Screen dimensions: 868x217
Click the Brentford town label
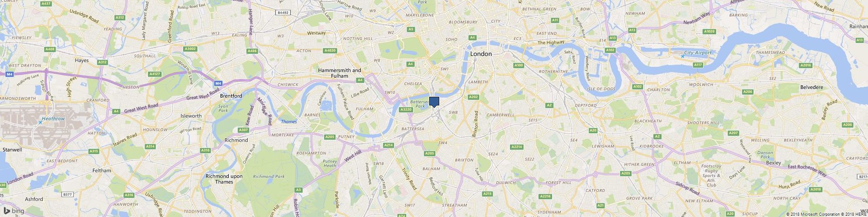tap(231, 95)
